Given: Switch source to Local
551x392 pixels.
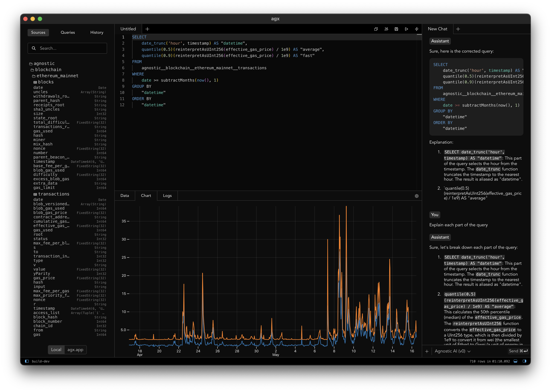Looking at the screenshot, I should tap(56, 350).
